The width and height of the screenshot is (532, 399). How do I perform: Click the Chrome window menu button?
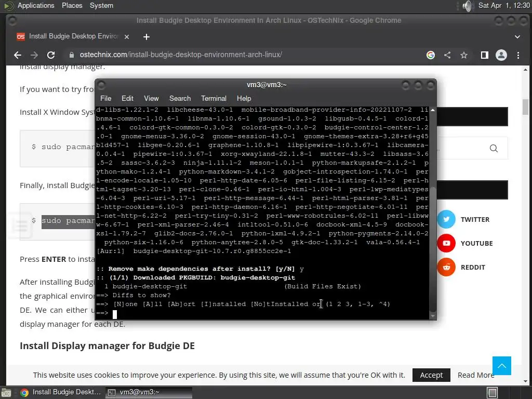12,21
